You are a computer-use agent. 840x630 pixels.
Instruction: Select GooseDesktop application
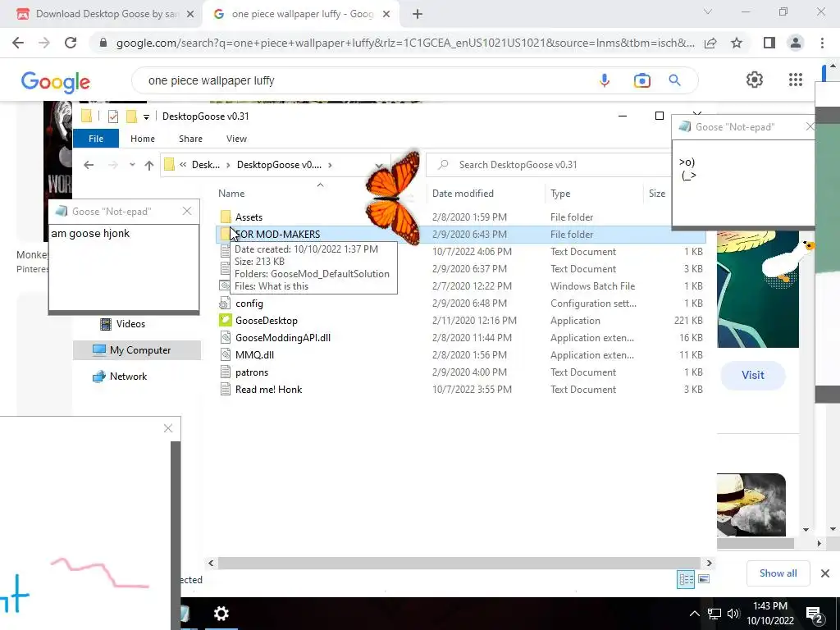tap(267, 321)
